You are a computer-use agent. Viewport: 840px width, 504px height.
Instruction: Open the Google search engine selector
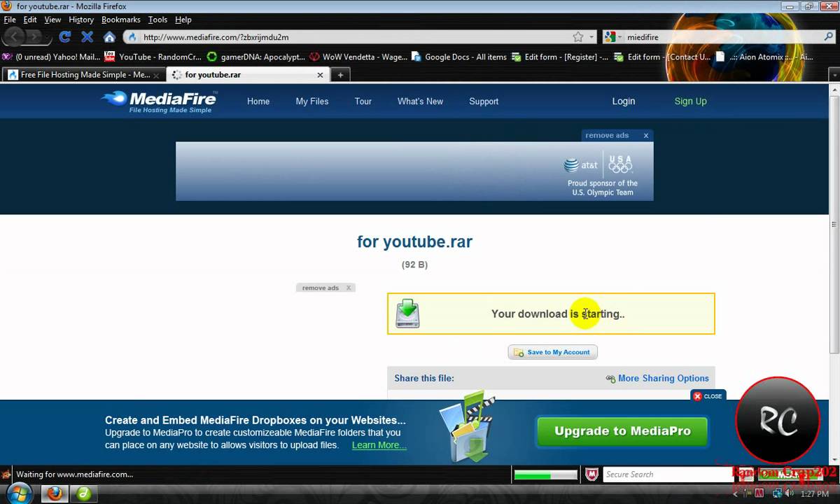tap(611, 37)
